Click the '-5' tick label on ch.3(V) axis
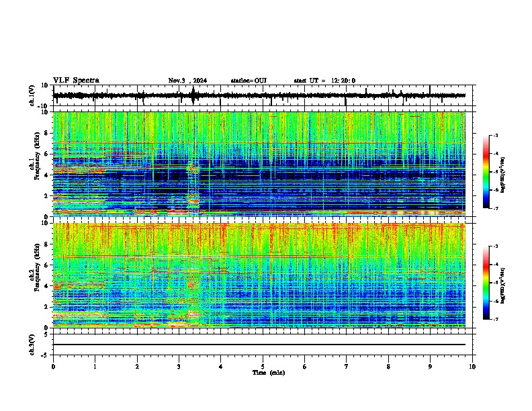Screen dimensions: 532x411 (46, 355)
